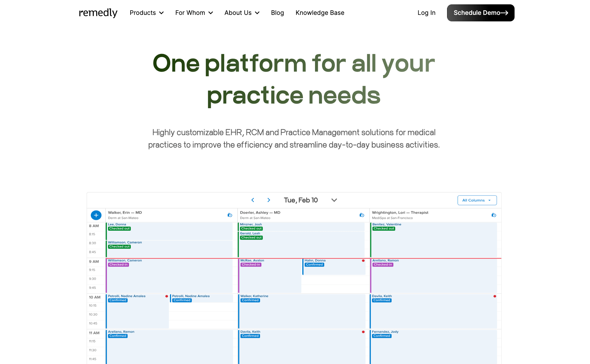
Task: Click the red alert dot on Hahn, Donna's appointment
Action: [x=363, y=261]
